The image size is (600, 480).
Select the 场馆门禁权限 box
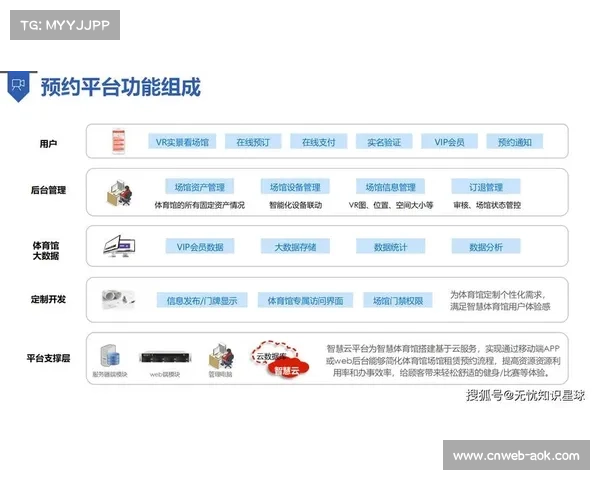(397, 300)
